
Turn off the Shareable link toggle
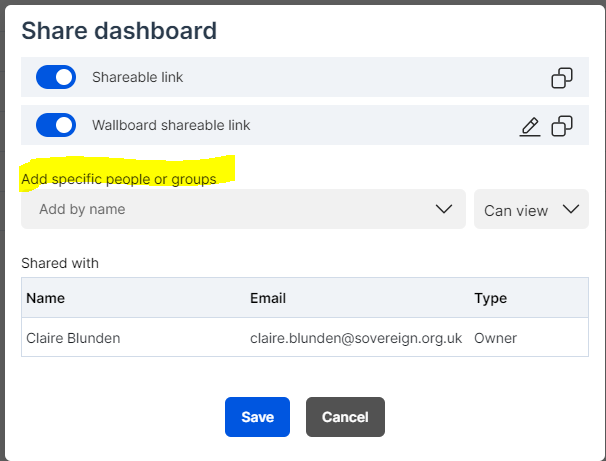56,77
